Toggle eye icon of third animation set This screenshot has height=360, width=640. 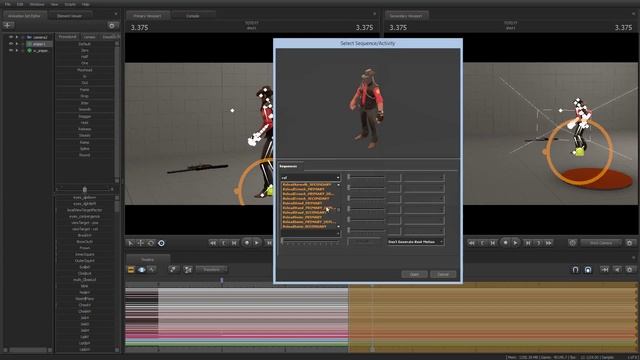11,50
